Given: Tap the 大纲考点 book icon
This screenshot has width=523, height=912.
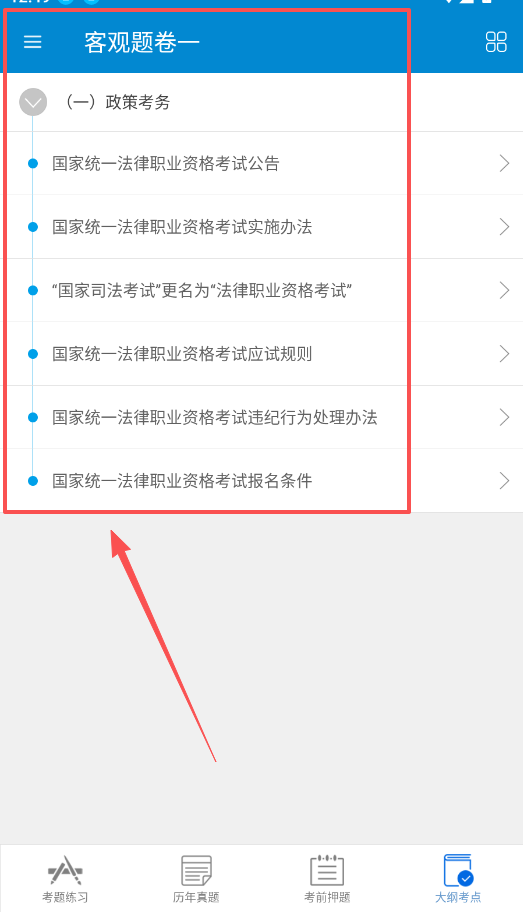Looking at the screenshot, I should (x=458, y=870).
